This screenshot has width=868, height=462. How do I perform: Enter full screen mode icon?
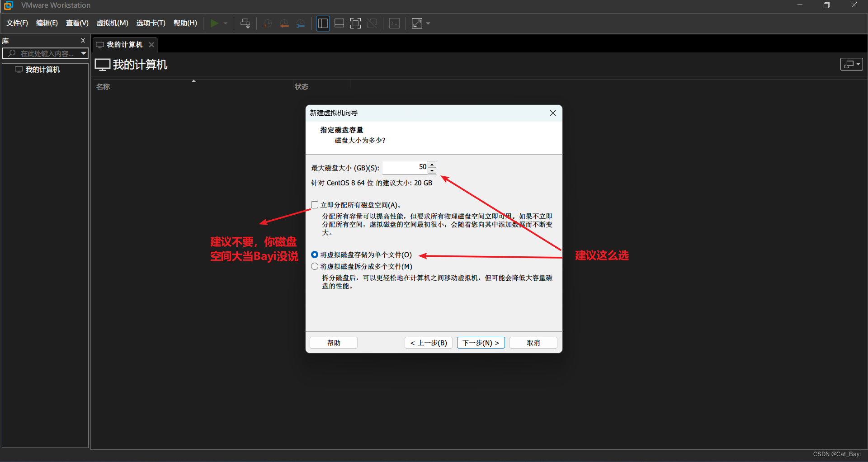pyautogui.click(x=356, y=23)
